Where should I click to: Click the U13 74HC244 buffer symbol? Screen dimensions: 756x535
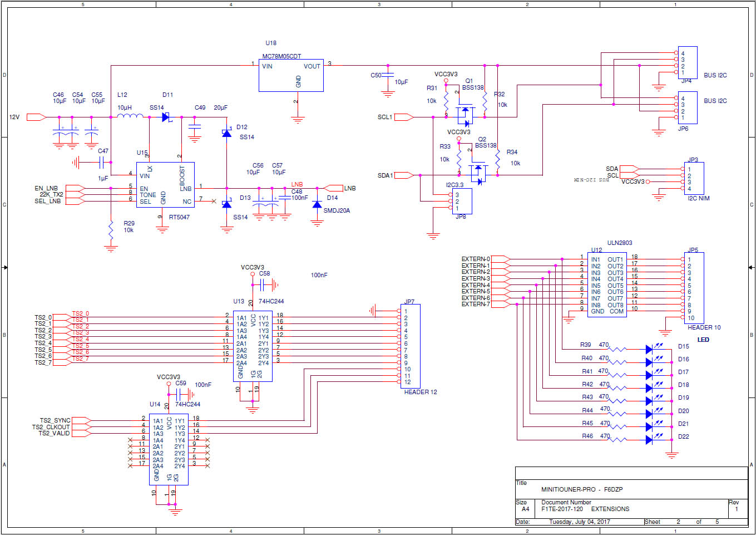click(x=253, y=346)
